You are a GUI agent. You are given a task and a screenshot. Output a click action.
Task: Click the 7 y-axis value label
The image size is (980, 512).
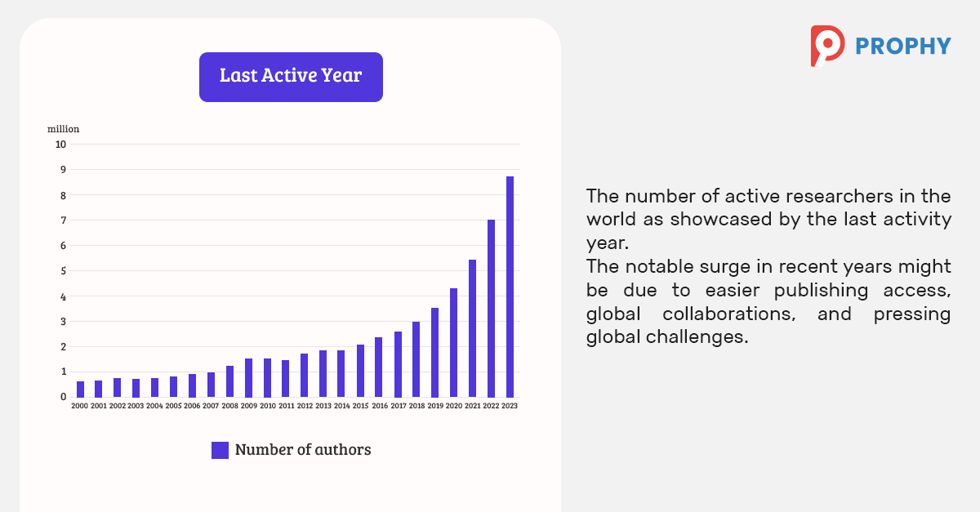point(64,220)
